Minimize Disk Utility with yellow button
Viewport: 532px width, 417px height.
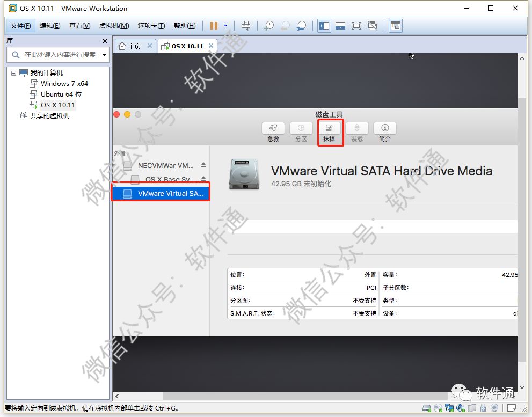(x=127, y=114)
